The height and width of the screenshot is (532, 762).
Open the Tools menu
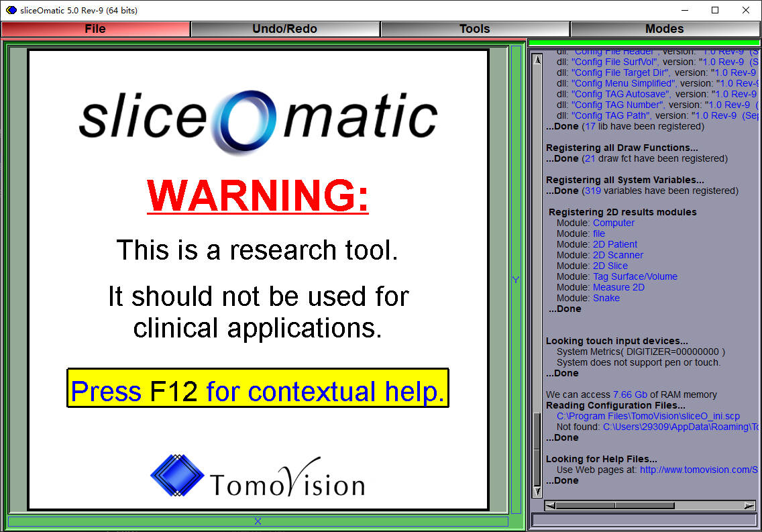tap(475, 29)
